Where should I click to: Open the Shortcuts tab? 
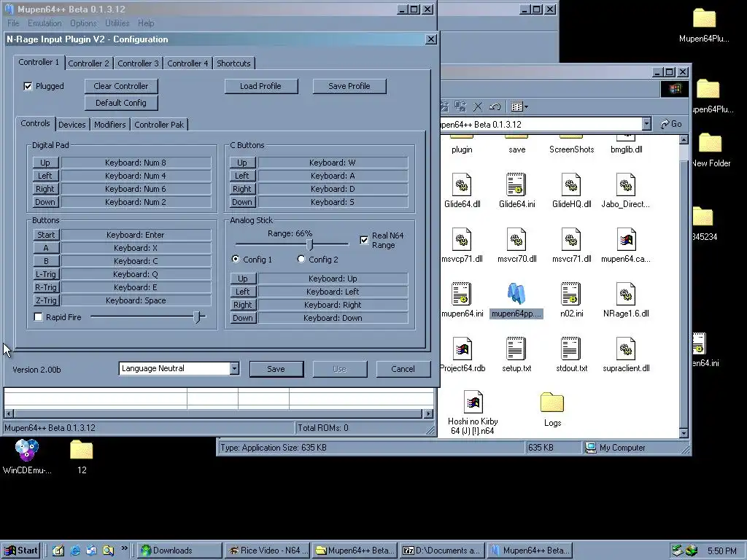[x=233, y=63]
